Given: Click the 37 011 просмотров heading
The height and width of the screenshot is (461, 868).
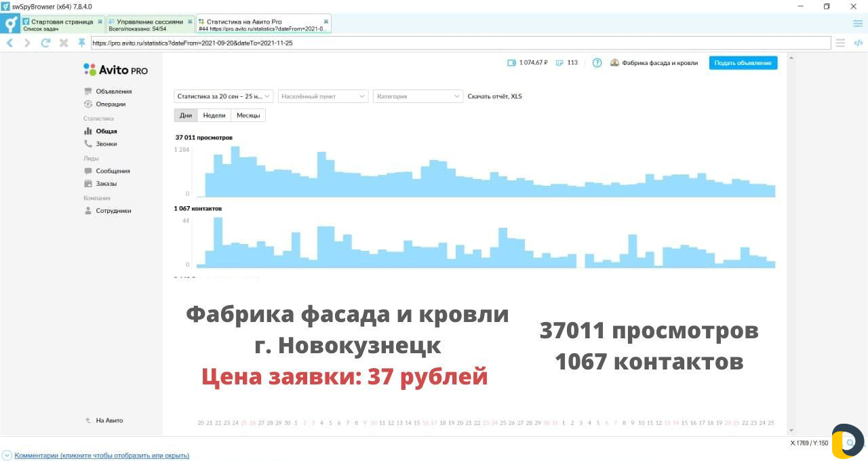Looking at the screenshot, I should point(203,138).
